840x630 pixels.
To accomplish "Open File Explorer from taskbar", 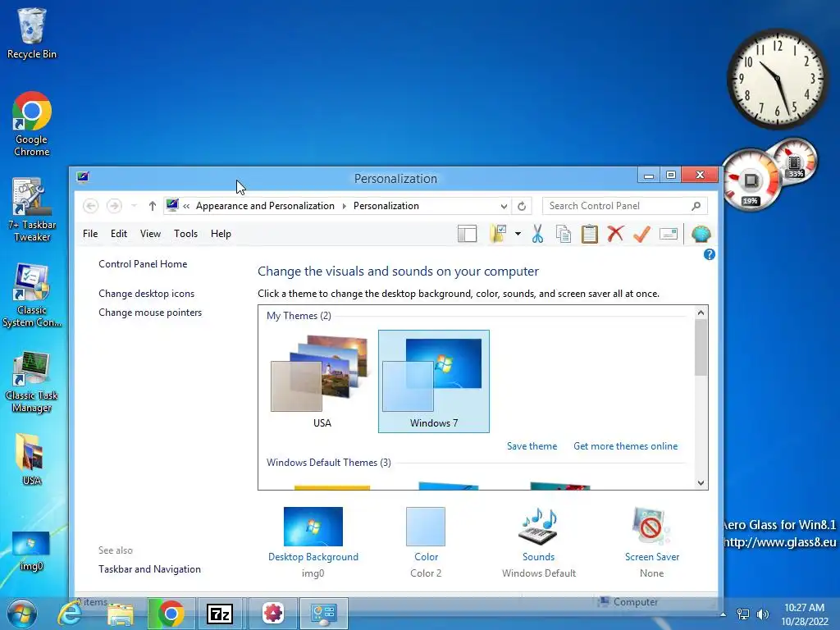I will pyautogui.click(x=120, y=614).
